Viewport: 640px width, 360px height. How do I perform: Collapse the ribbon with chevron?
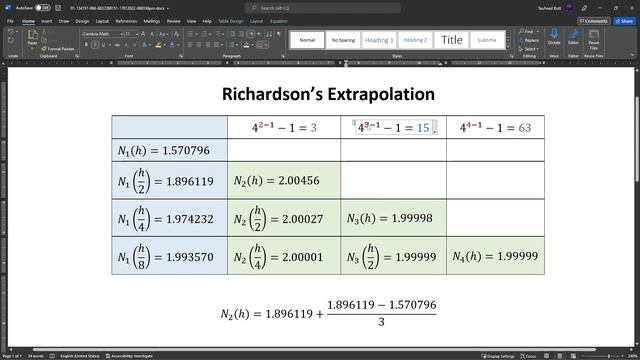pos(632,55)
